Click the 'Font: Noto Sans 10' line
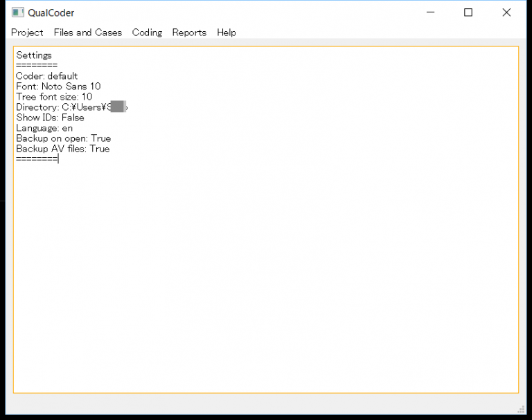The image size is (532, 420). coord(58,86)
